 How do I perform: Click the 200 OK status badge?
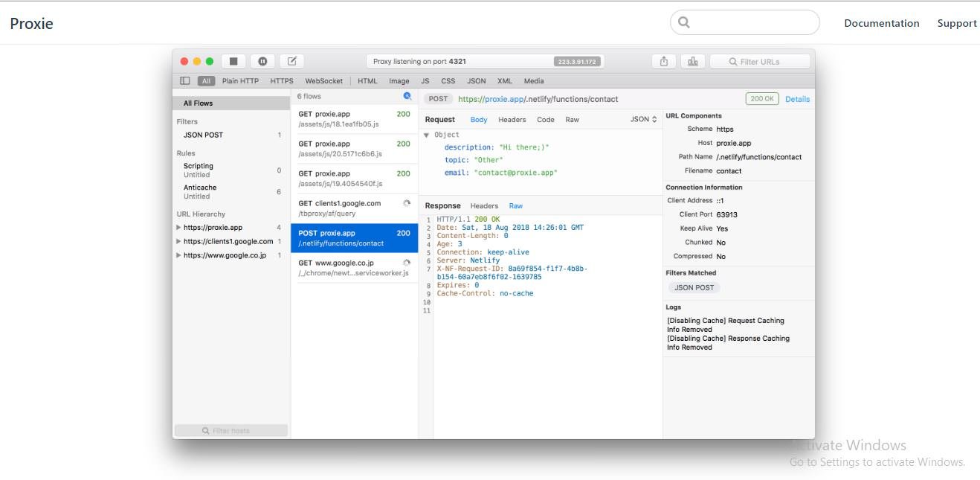(x=762, y=99)
